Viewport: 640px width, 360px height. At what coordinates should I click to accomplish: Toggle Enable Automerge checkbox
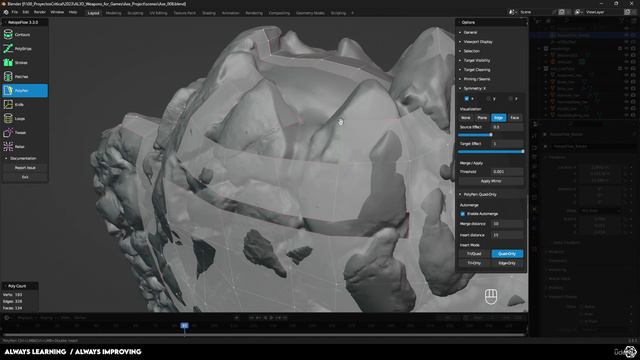(x=462, y=214)
